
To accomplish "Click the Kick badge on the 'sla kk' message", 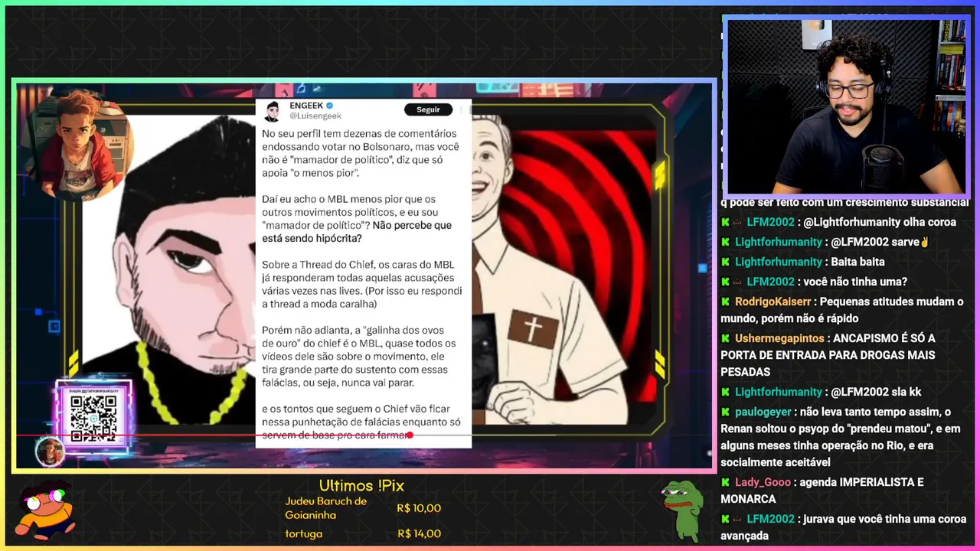I will 725,392.
